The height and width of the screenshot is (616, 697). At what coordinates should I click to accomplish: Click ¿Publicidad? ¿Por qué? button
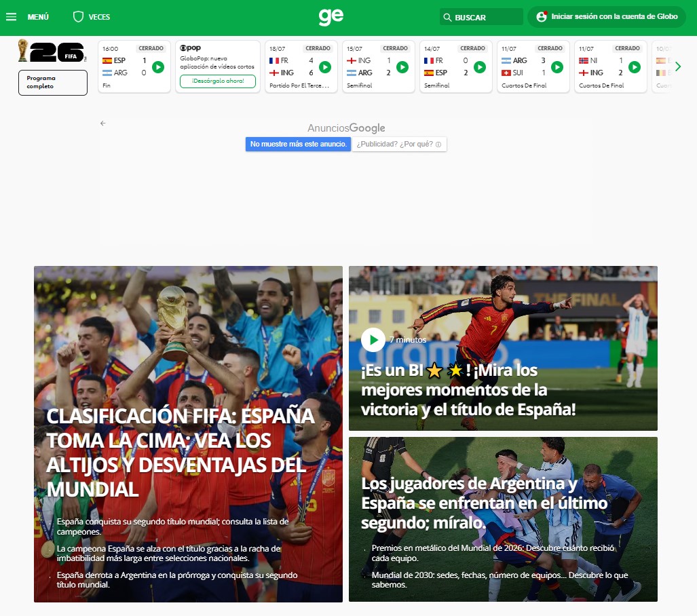[399, 144]
